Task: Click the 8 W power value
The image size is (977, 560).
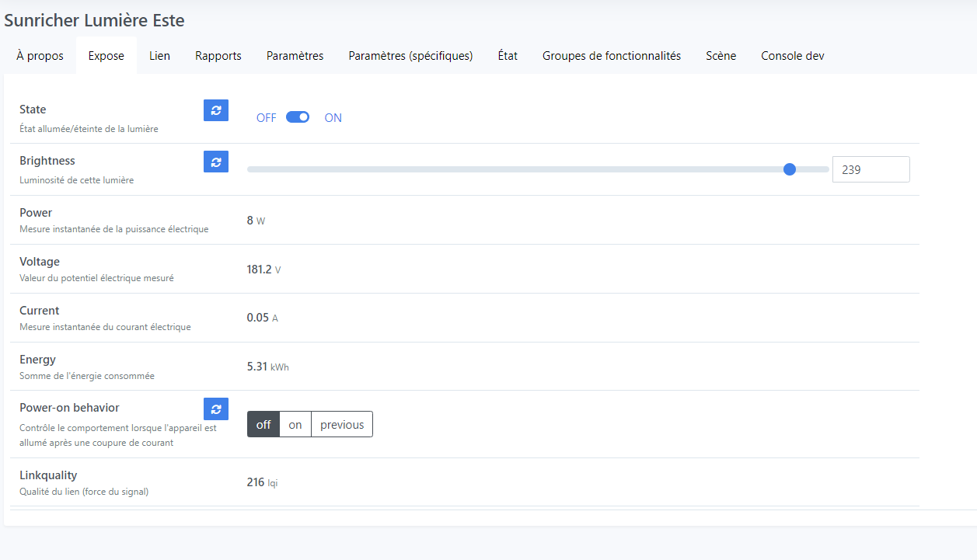Action: coord(256,221)
